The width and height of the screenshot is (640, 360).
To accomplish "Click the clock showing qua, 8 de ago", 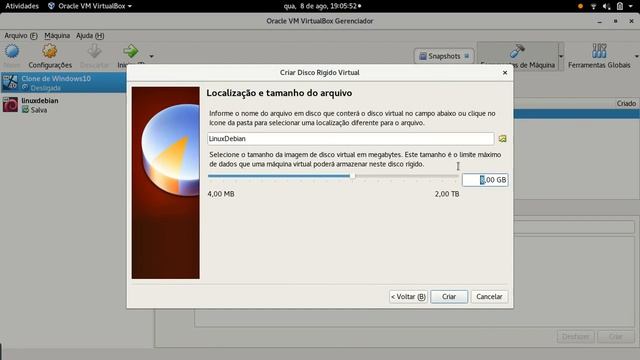I will point(322,6).
